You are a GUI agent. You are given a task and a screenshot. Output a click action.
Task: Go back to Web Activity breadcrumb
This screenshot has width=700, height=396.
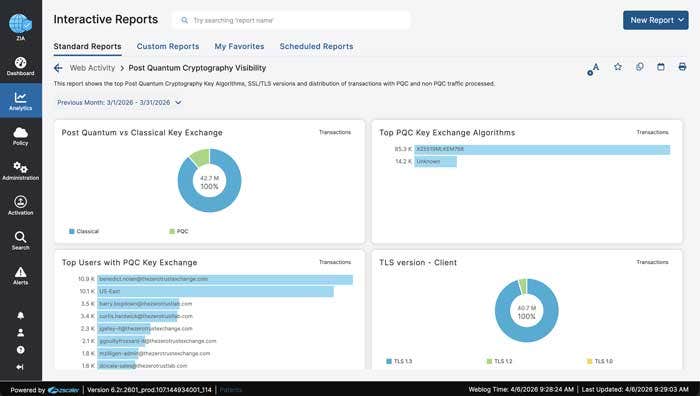[92, 68]
